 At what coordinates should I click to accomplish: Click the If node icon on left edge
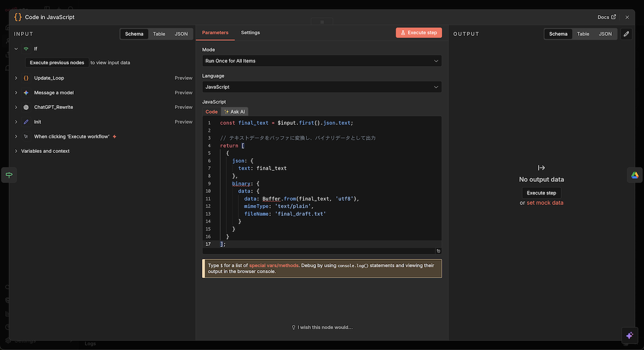coord(9,175)
